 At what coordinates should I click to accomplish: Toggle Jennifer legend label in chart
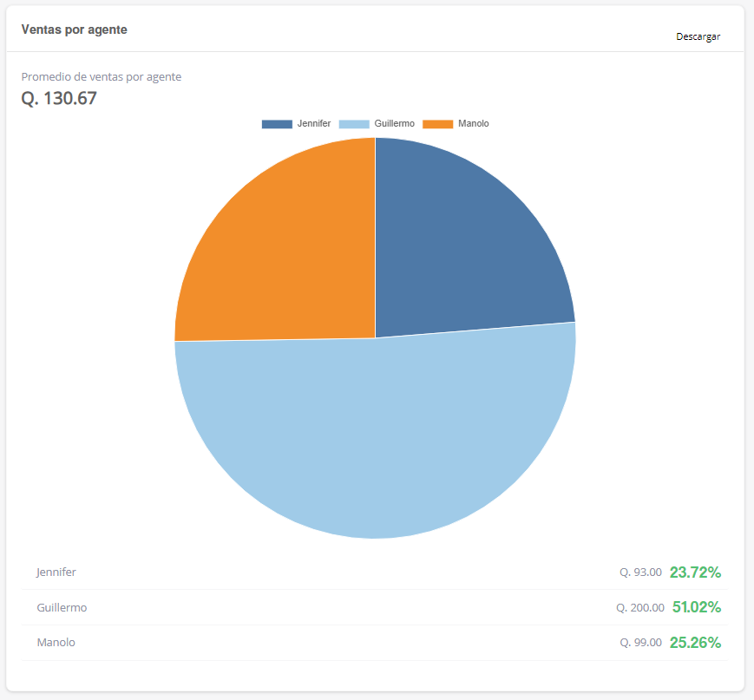(313, 124)
